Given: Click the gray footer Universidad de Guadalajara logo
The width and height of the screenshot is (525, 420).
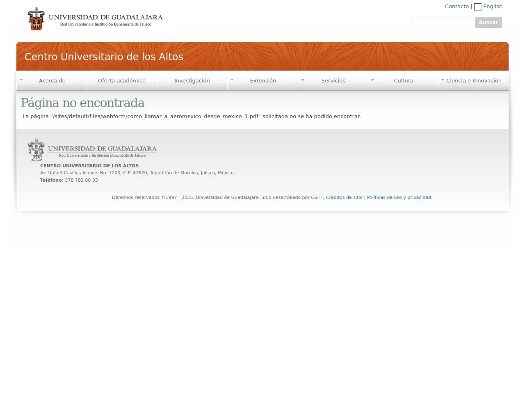Looking at the screenshot, I should pyautogui.click(x=92, y=150).
